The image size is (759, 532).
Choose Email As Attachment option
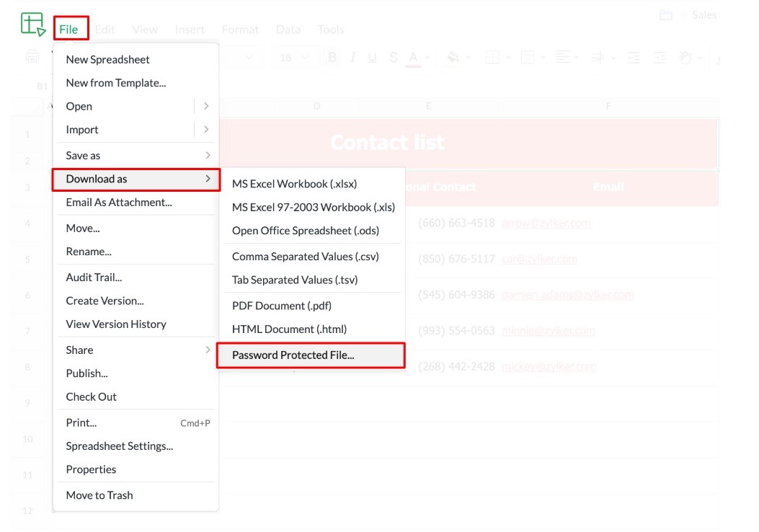click(136, 203)
